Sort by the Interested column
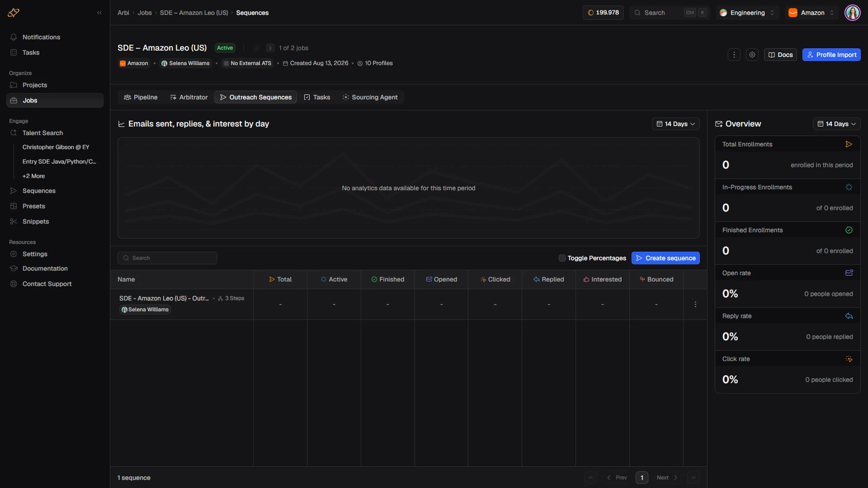Viewport: 868px width, 488px height. pyautogui.click(x=603, y=280)
